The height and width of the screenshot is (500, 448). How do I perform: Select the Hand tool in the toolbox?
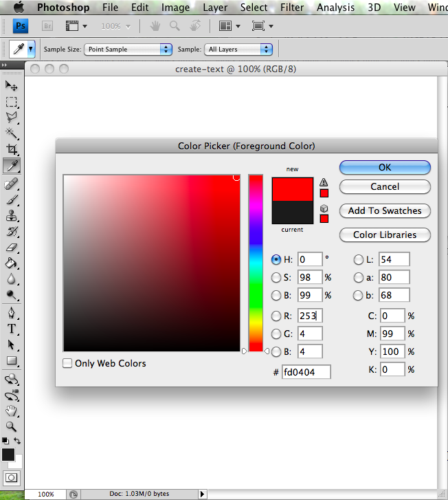12,411
